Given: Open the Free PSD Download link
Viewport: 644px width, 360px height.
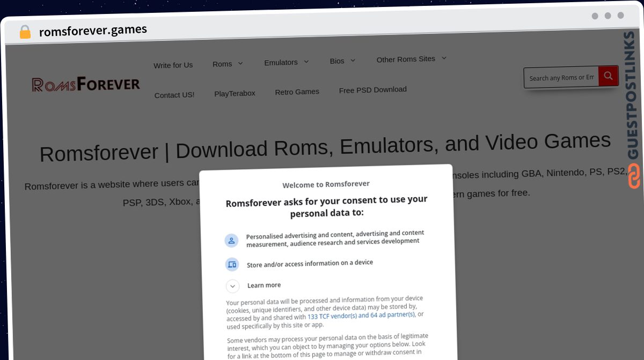Looking at the screenshot, I should tap(372, 90).
